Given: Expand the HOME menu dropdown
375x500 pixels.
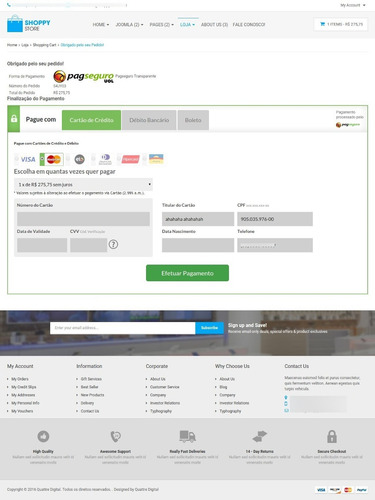Looking at the screenshot, I should (x=101, y=25).
